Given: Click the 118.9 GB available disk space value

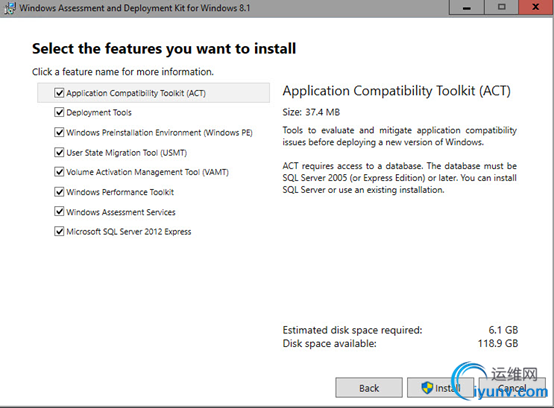Looking at the screenshot, I should coord(498,343).
